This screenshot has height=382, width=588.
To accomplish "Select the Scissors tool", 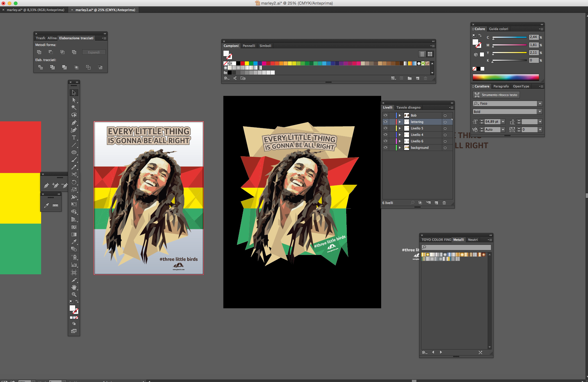I will 74,174.
